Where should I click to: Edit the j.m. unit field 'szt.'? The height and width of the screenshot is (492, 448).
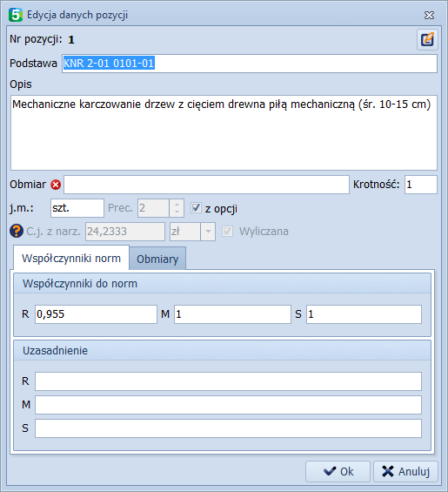coord(77,208)
